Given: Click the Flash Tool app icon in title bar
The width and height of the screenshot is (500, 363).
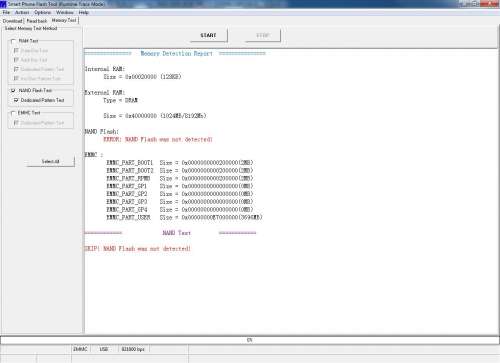Looking at the screenshot, I should tap(3, 4).
